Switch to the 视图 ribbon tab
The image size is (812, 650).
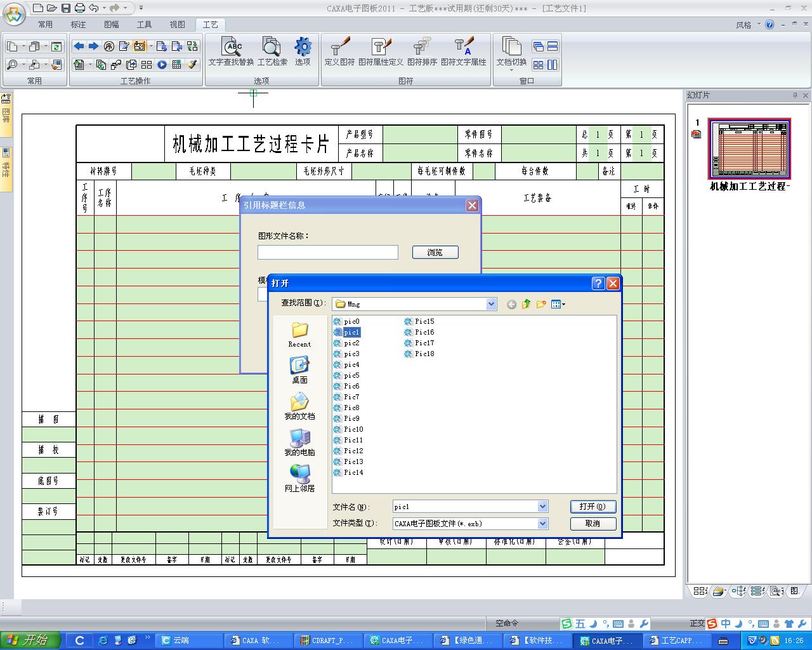(177, 24)
